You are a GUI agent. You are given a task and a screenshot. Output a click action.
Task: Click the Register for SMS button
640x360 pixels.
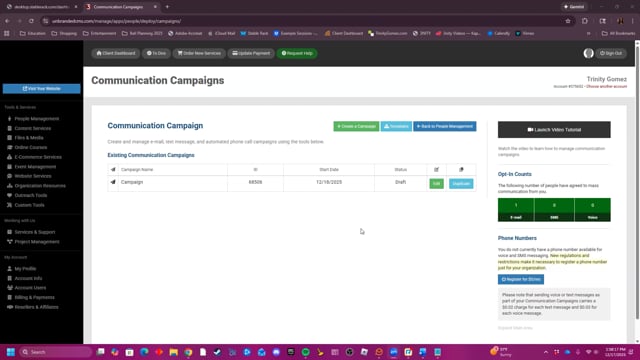pos(520,279)
